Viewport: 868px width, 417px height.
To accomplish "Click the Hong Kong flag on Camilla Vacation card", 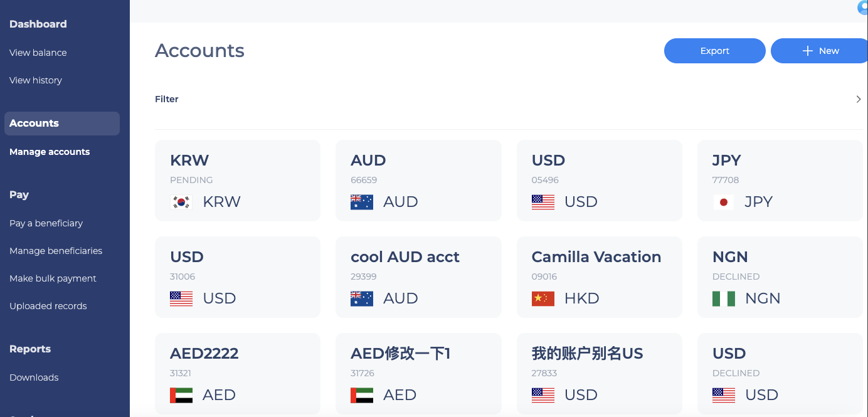I will (543, 298).
